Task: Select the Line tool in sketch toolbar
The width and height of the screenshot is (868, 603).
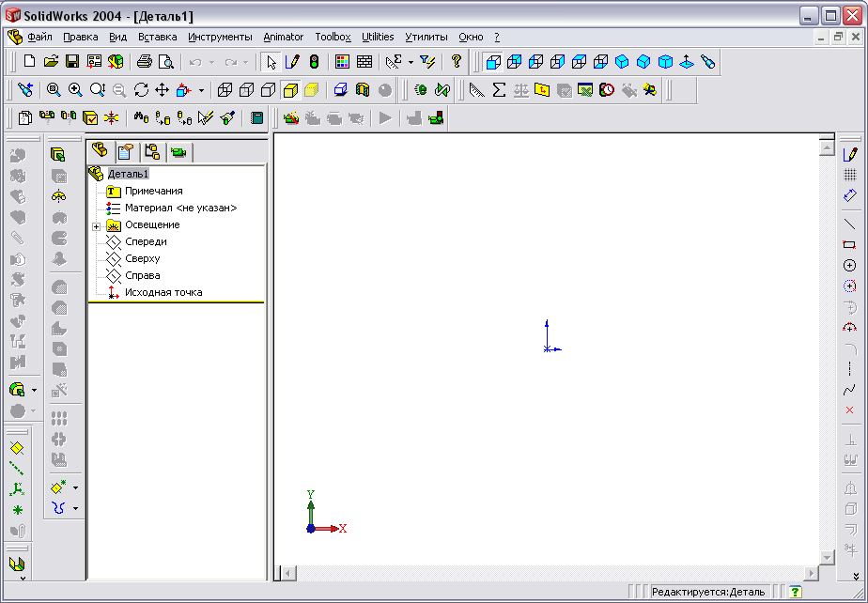Action: click(x=850, y=224)
